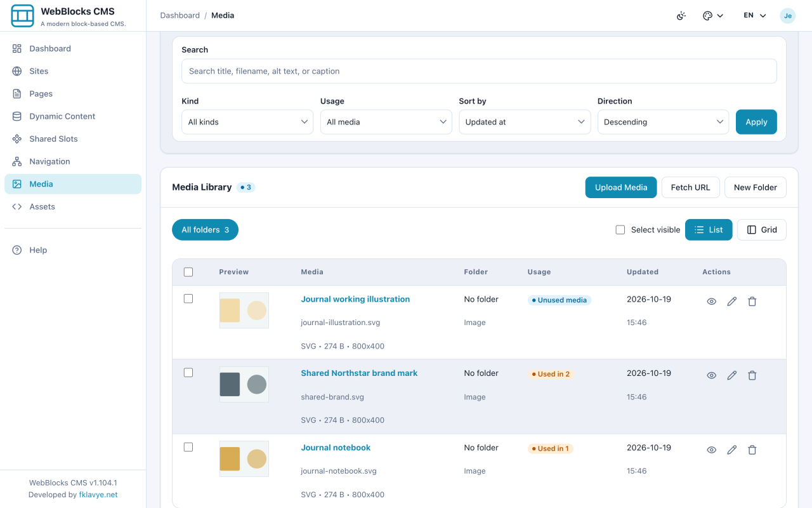Open Sites in the sidebar
This screenshot has height=508, width=812.
pyautogui.click(x=73, y=71)
